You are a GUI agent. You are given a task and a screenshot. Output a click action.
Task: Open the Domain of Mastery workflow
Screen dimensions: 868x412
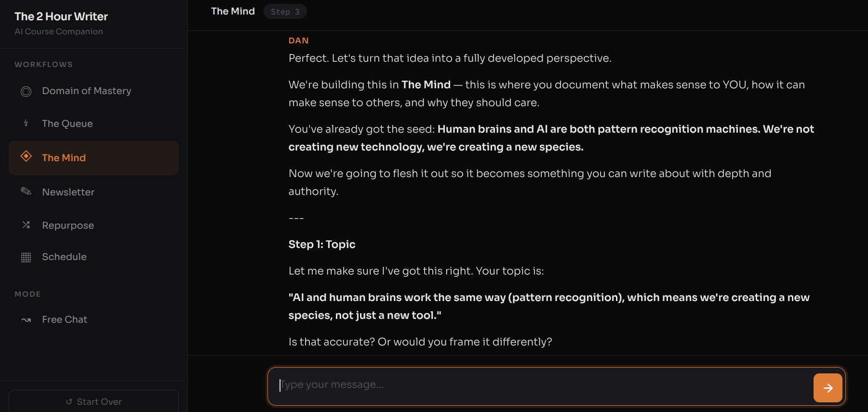tap(86, 91)
